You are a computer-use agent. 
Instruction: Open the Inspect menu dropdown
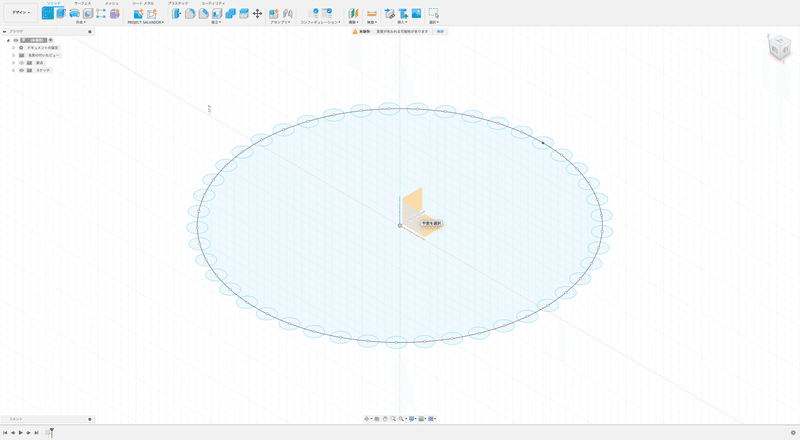[372, 22]
